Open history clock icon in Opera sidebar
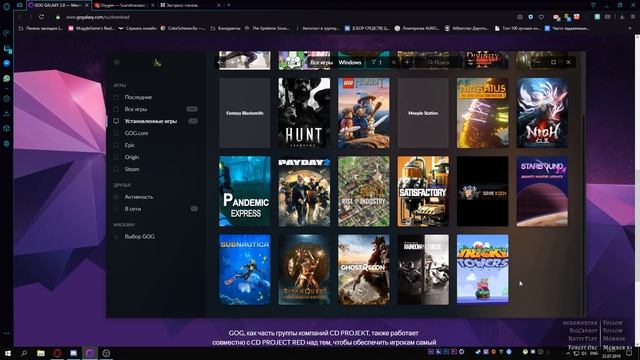Screen dimensions: 640x360 point(7,98)
